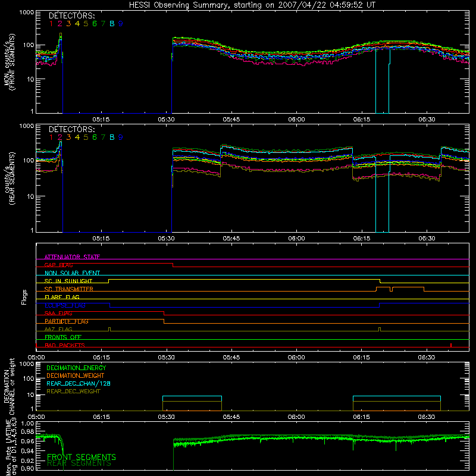Click the 0.90 label on livetime axis
This screenshot has width=476, height=476.
tap(27, 468)
